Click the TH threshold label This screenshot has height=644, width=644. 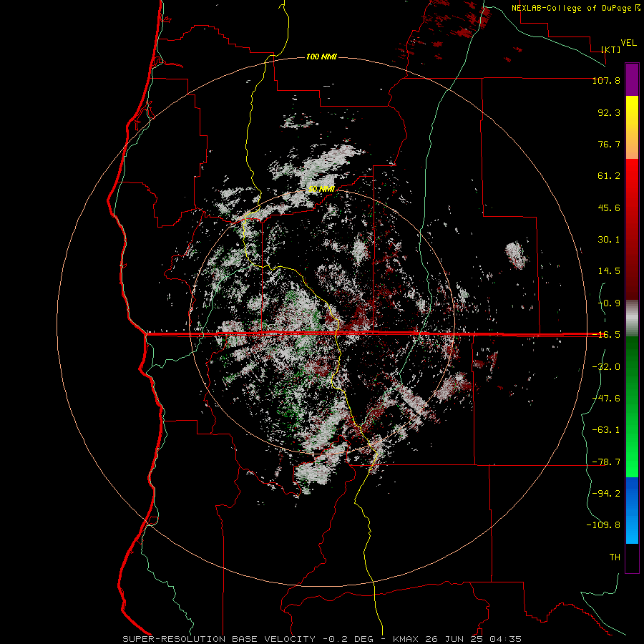point(615,557)
